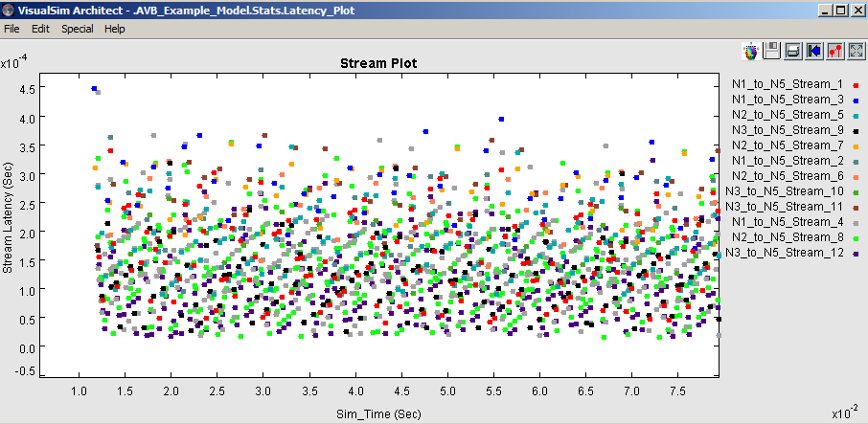Open plot format red-dots icon
The width and height of the screenshot is (868, 424).
point(835,50)
